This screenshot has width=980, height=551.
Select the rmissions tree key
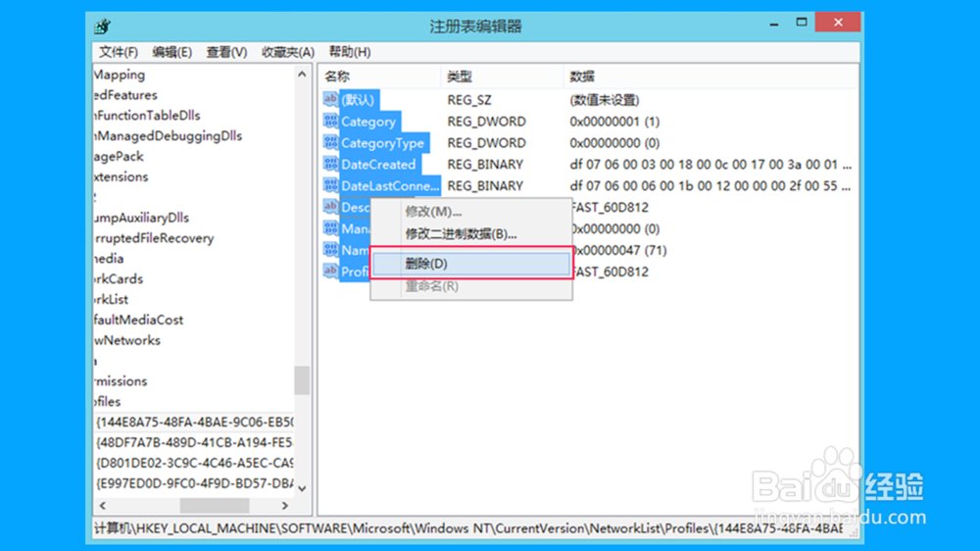(x=121, y=380)
